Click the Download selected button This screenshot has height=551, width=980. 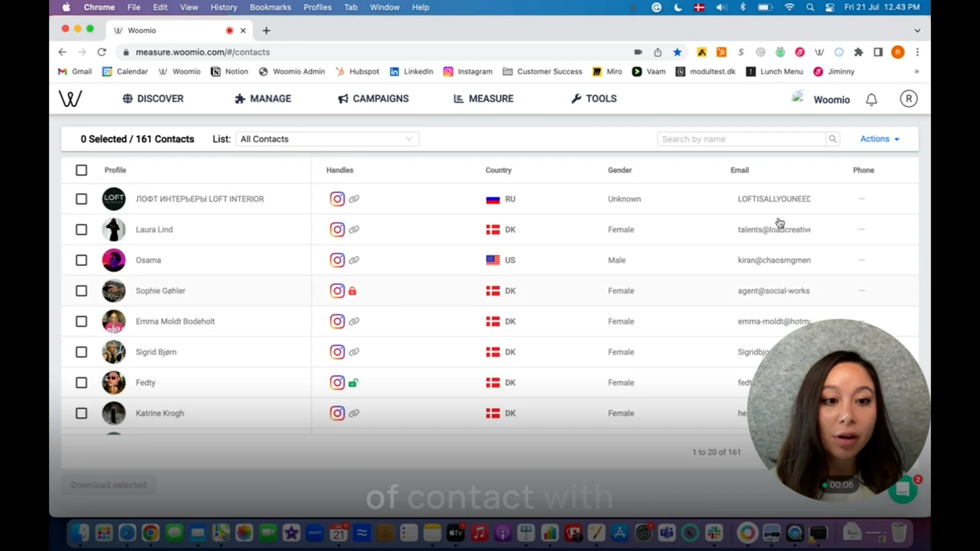108,485
